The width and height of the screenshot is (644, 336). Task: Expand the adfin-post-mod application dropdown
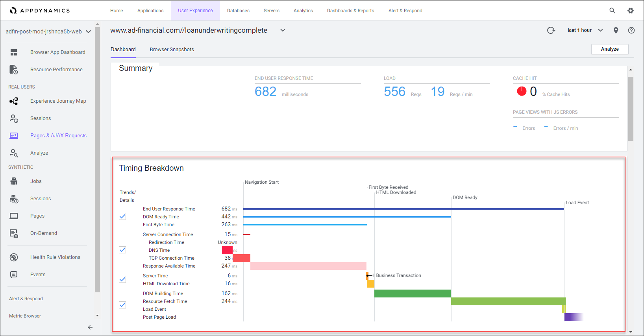pyautogui.click(x=88, y=32)
